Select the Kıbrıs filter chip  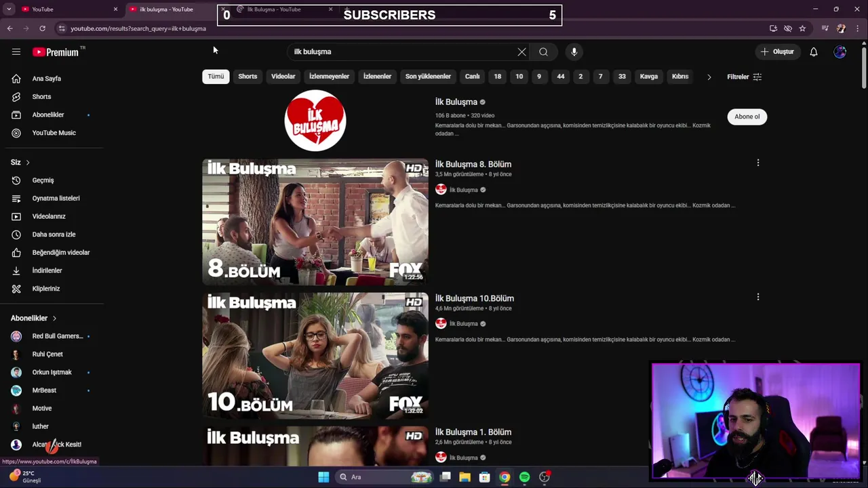(680, 77)
